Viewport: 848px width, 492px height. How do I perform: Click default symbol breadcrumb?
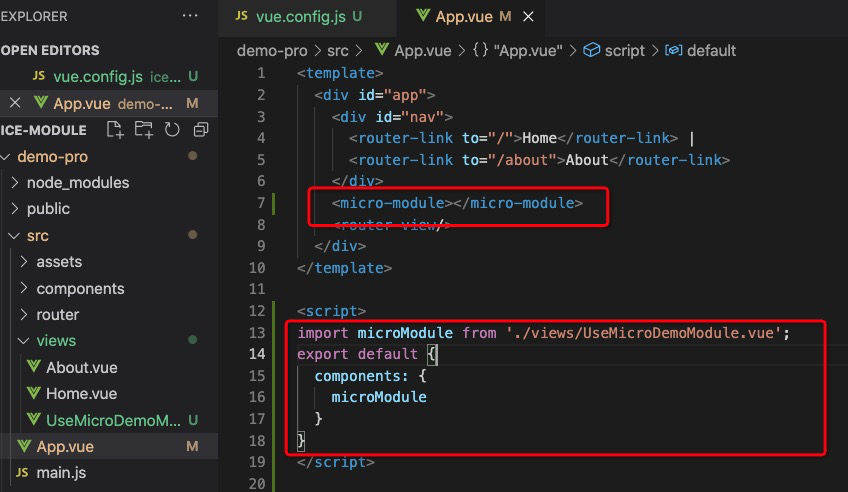(x=700, y=50)
